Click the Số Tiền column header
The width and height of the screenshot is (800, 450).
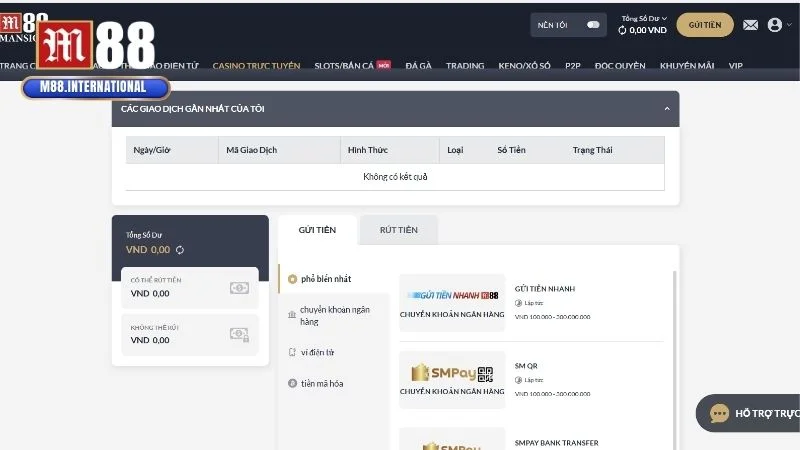point(511,150)
